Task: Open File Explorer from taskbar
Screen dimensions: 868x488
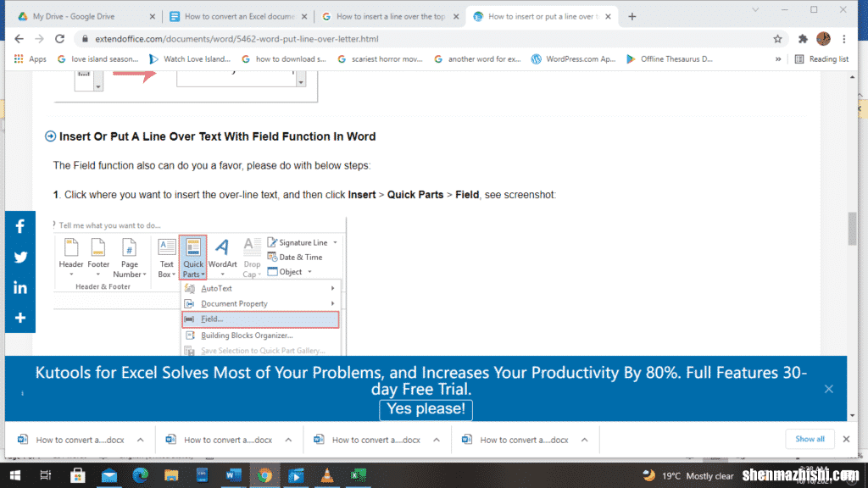Action: (x=171, y=476)
